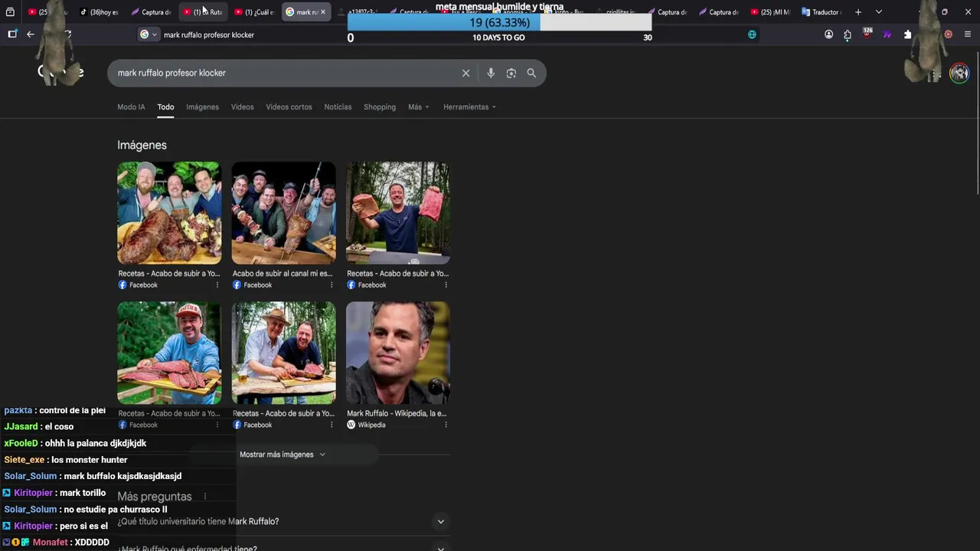Switch to Imágenes results tab
Screen dimensions: 980x551
202,107
